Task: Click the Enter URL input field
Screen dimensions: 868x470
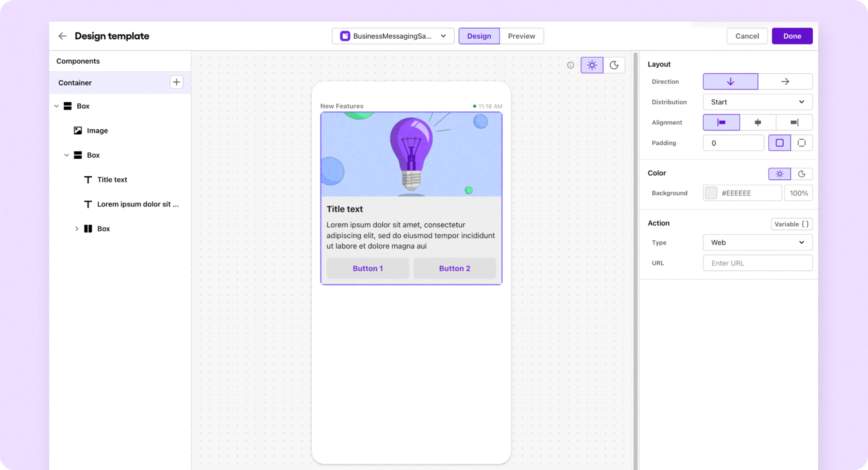Action: point(757,263)
